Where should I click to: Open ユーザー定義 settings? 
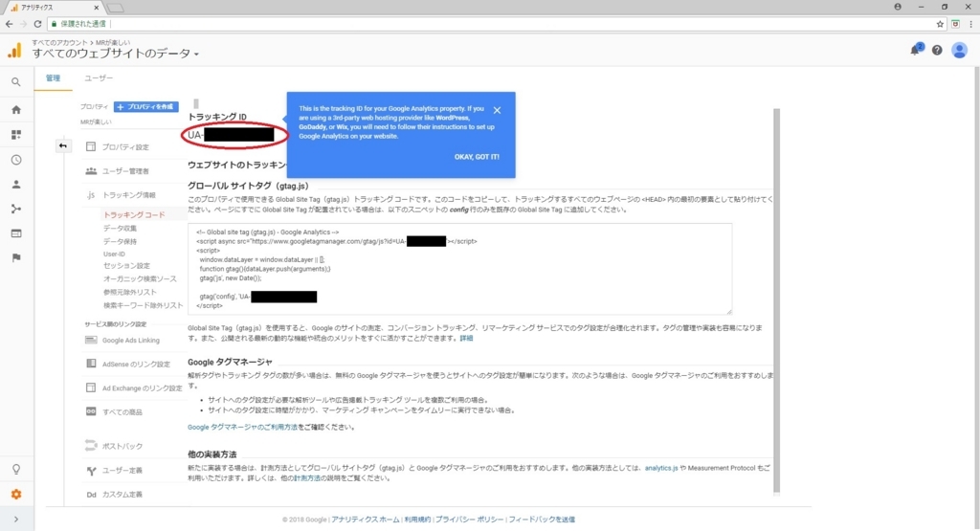122,471
